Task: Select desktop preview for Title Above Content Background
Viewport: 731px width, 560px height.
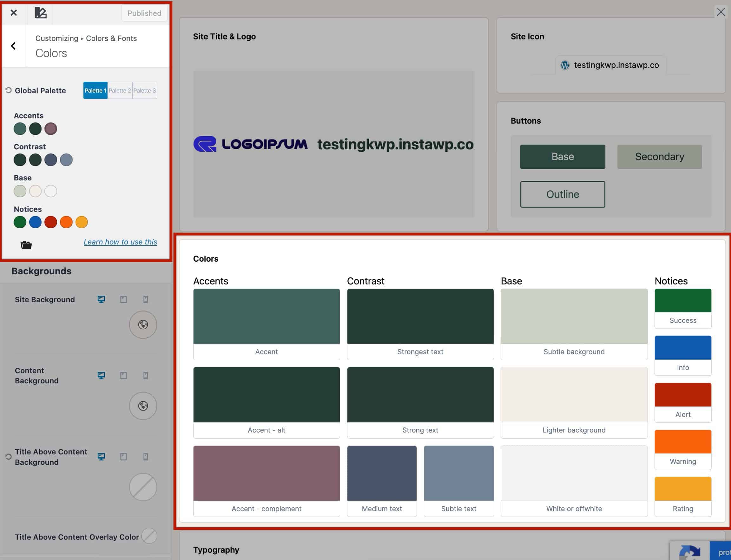Action: (x=101, y=456)
